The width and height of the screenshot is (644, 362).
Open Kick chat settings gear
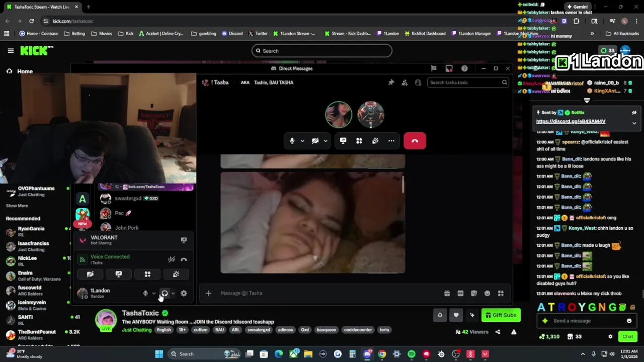coord(610,336)
